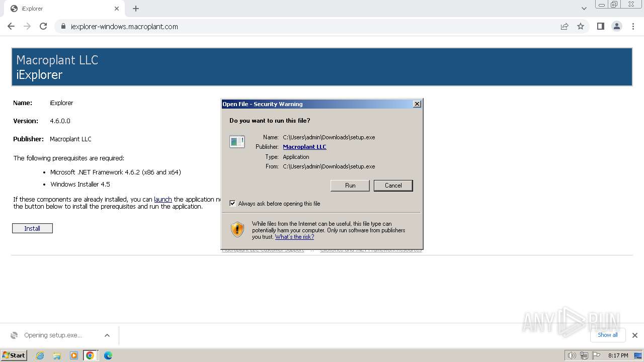The width and height of the screenshot is (644, 362).
Task: Close the downloads bar
Action: [x=634, y=335]
